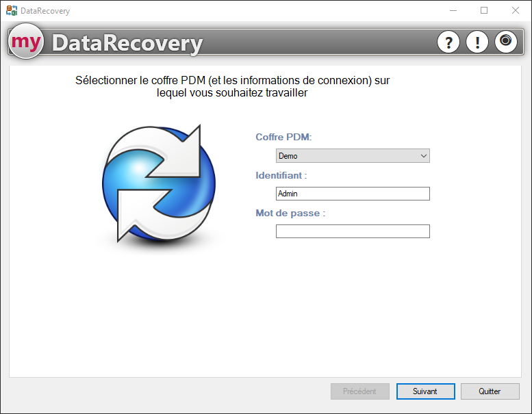Viewport: 532px width, 414px height.
Task: Maximize the DataRecovery window
Action: coord(484,10)
